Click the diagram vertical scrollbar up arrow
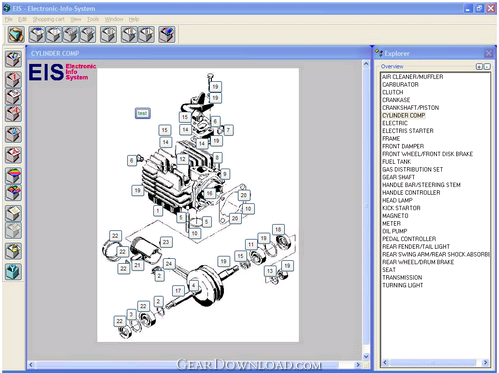This screenshot has width=499, height=373. [x=366, y=64]
